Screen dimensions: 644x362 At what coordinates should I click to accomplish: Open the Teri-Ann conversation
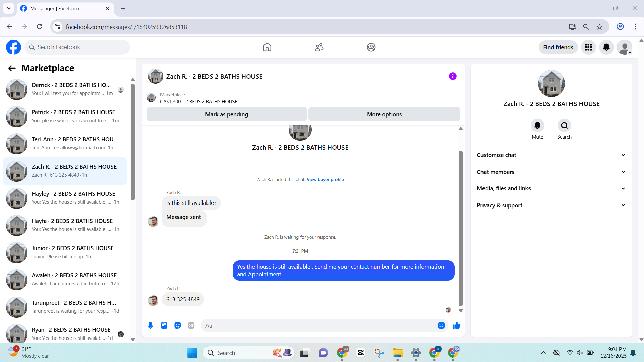pos(65,144)
